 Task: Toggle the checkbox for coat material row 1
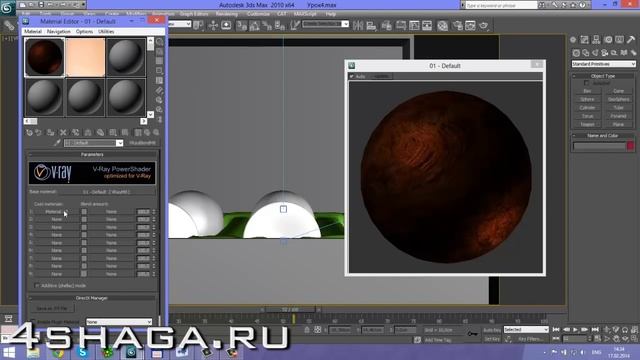(84, 212)
